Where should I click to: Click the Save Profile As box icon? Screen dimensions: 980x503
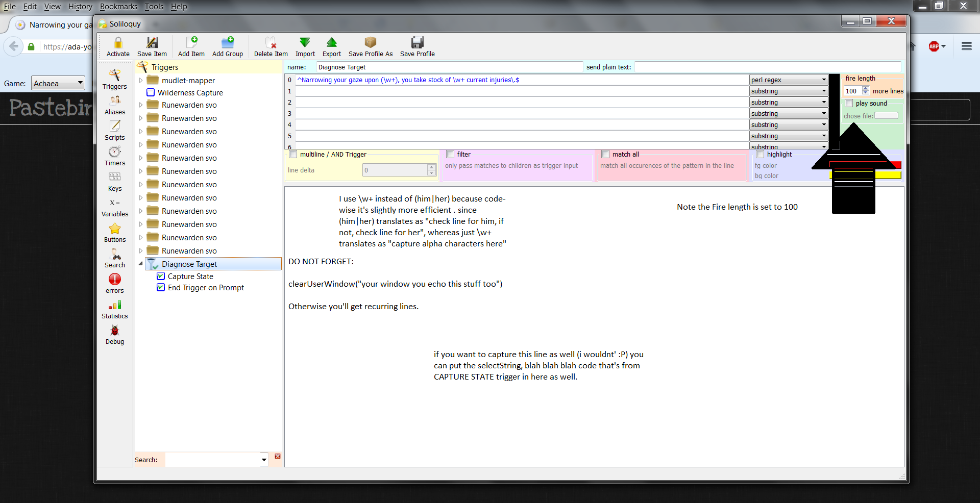tap(371, 42)
